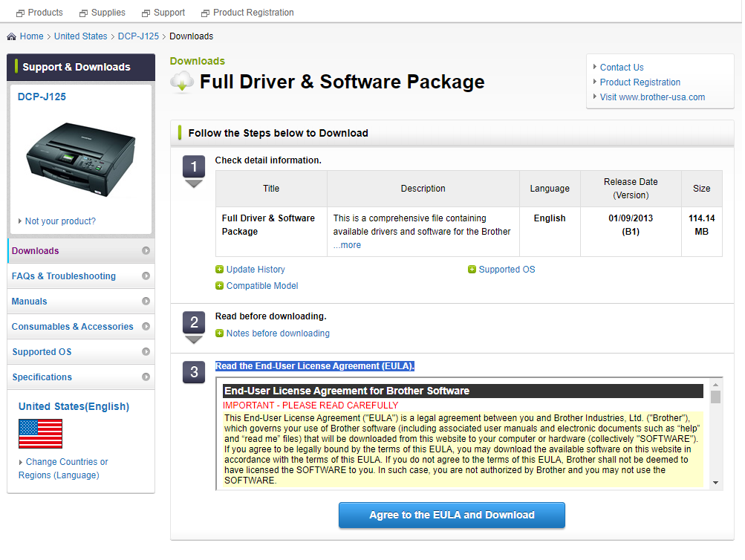This screenshot has width=745, height=560.
Task: Open Manuals section in sidebar
Action: click(81, 301)
